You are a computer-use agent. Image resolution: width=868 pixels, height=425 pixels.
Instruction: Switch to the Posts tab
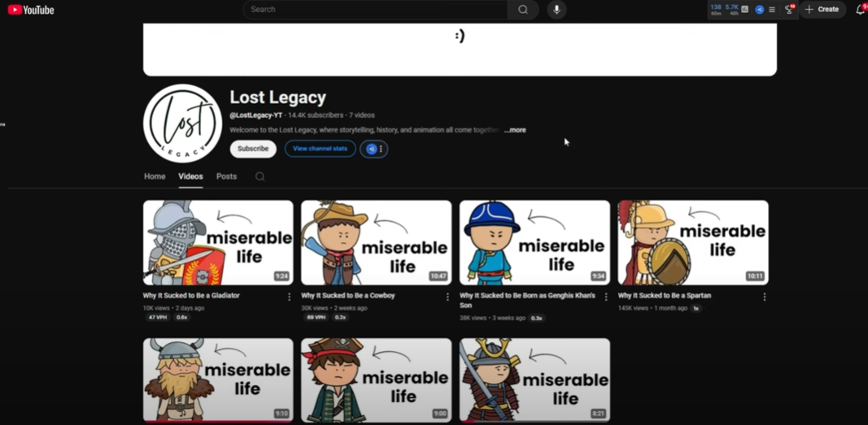226,176
